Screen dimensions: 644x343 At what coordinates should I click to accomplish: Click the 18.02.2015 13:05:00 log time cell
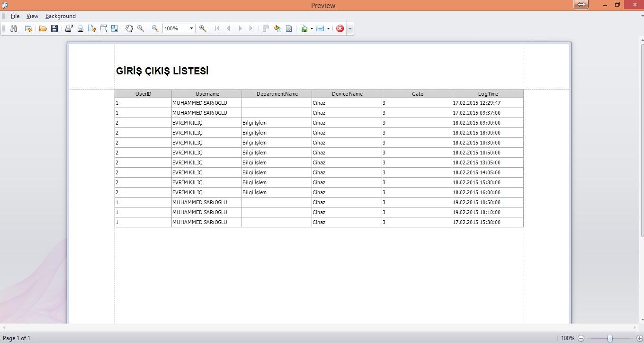(488, 162)
